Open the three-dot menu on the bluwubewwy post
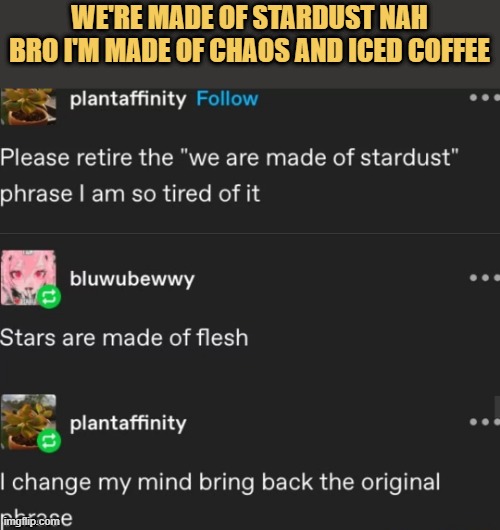500x530 pixels. click(x=485, y=278)
